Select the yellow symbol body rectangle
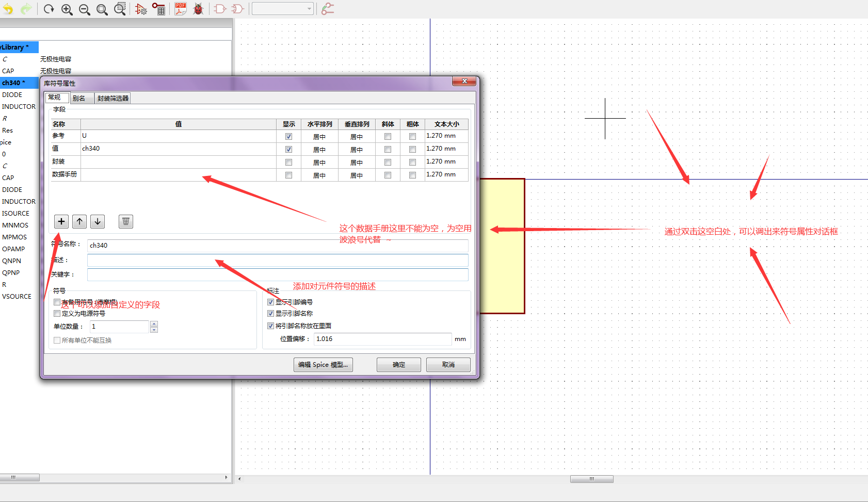Screen dimensions: 868x502 502,246
